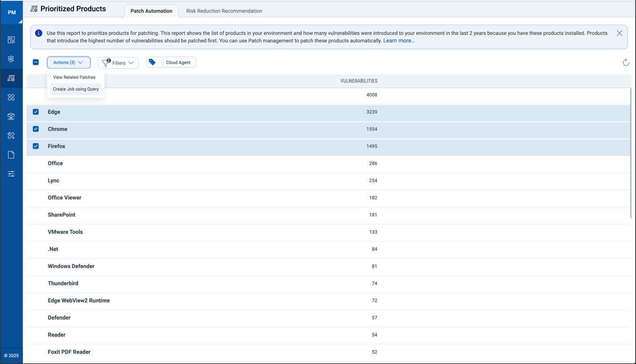Click the 1554 vulnerability count
This screenshot has width=636, height=364.
pos(372,129)
